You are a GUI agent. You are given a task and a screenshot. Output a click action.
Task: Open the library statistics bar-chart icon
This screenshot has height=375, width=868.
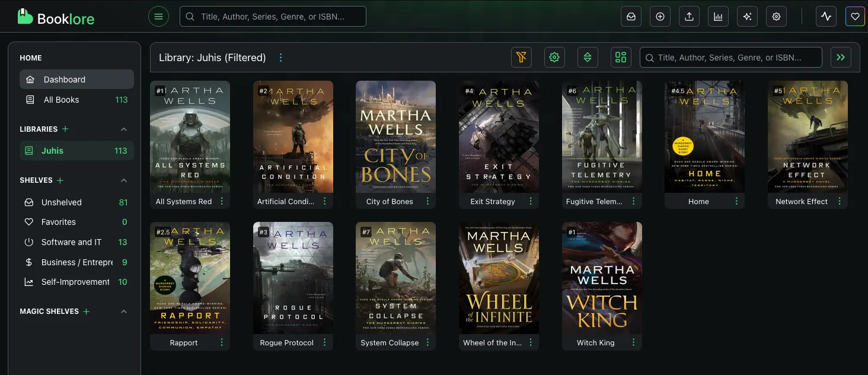pos(718,16)
